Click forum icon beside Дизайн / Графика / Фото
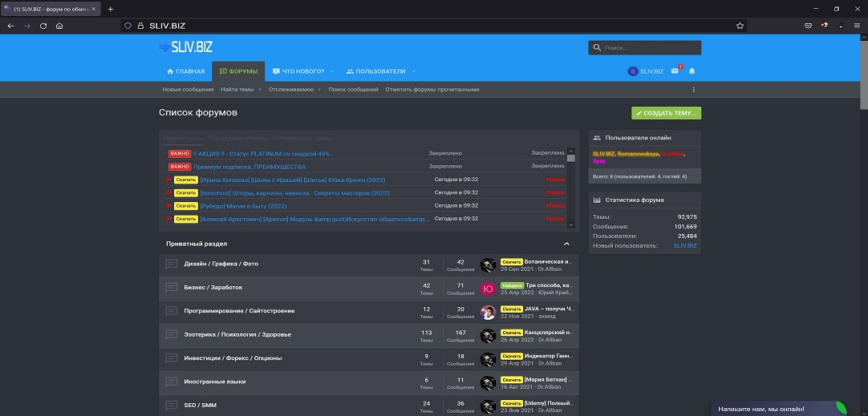 tap(172, 265)
